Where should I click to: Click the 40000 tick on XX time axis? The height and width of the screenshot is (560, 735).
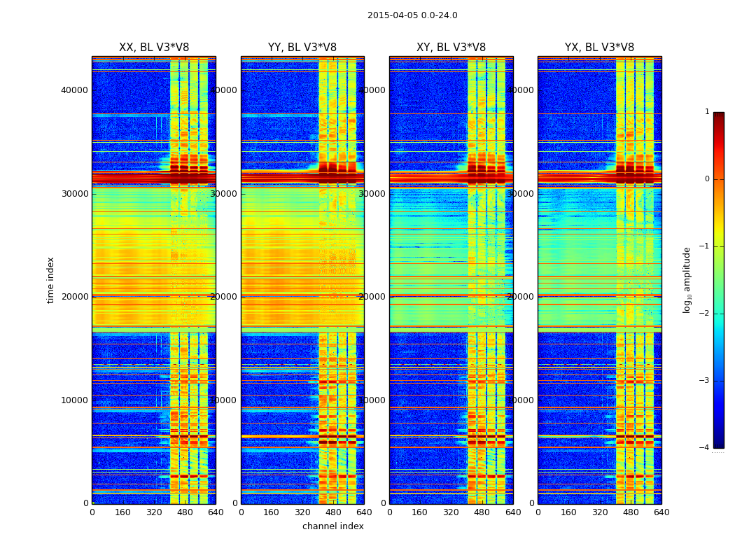74,90
